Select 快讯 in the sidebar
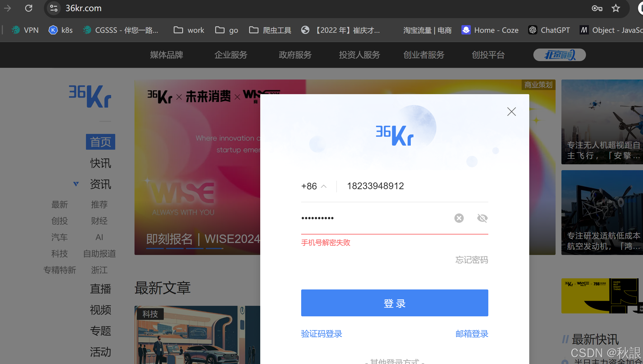The height and width of the screenshot is (364, 643). click(101, 163)
